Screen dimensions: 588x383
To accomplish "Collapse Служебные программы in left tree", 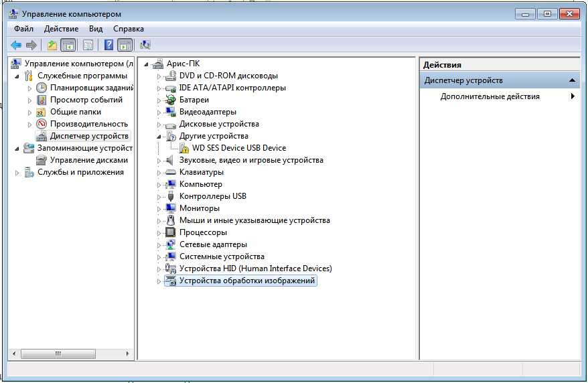I will [17, 76].
